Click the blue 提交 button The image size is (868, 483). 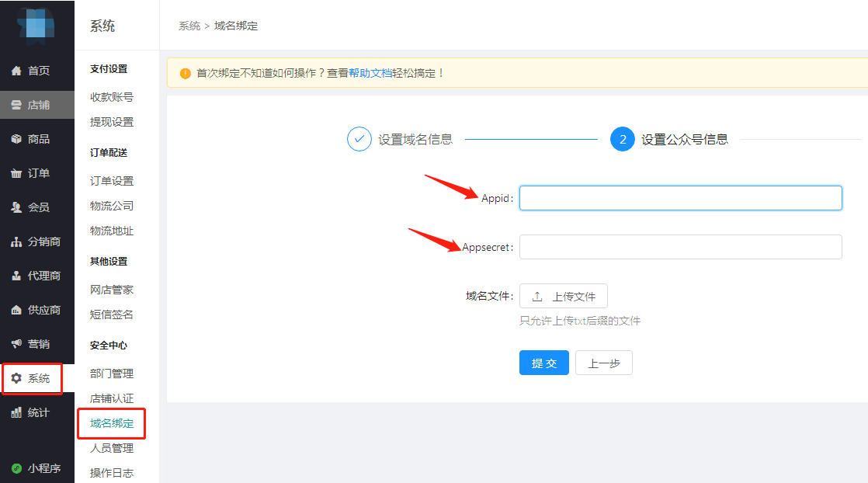pos(543,363)
